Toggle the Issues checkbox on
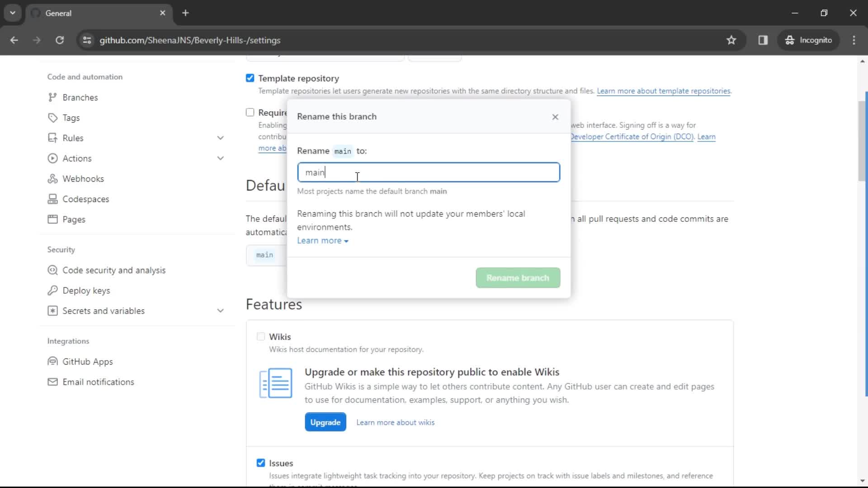The width and height of the screenshot is (868, 488). coord(261,463)
